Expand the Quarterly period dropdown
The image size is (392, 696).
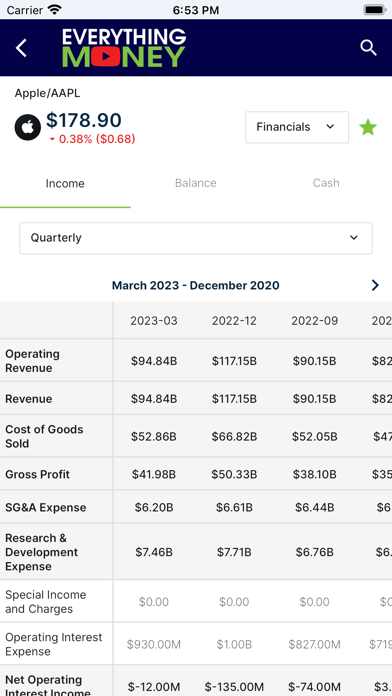pyautogui.click(x=196, y=238)
